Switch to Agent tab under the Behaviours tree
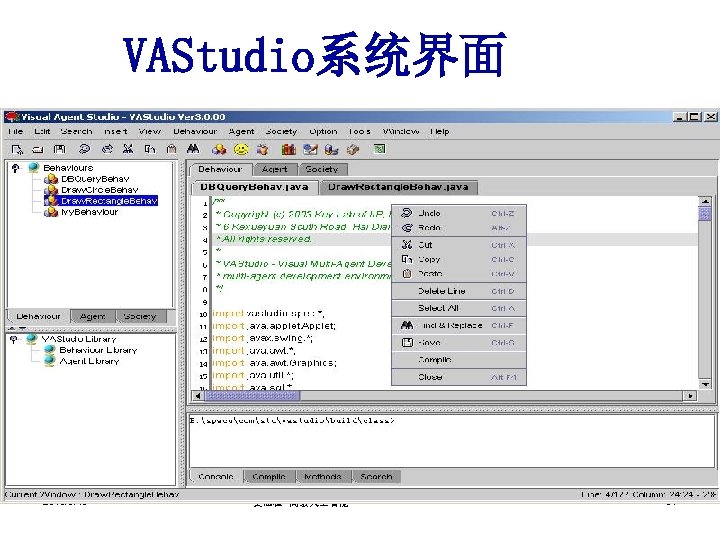This screenshot has width=720, height=540. tap(92, 316)
